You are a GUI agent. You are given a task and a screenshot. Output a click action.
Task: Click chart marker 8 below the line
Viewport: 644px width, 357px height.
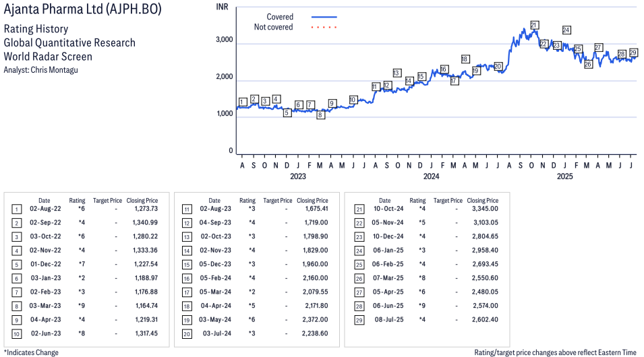pyautogui.click(x=320, y=115)
